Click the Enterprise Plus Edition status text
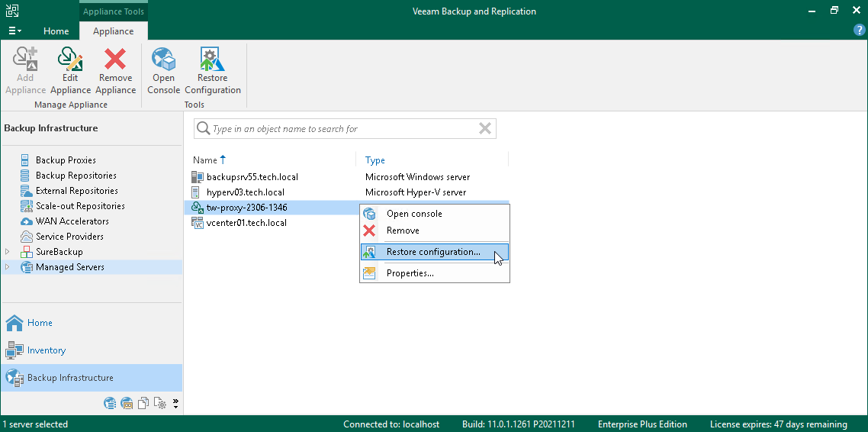 click(642, 424)
